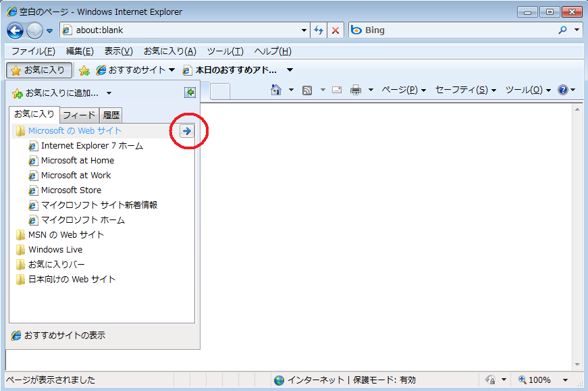
Task: Click the internet zone globe icon
Action: click(x=279, y=380)
